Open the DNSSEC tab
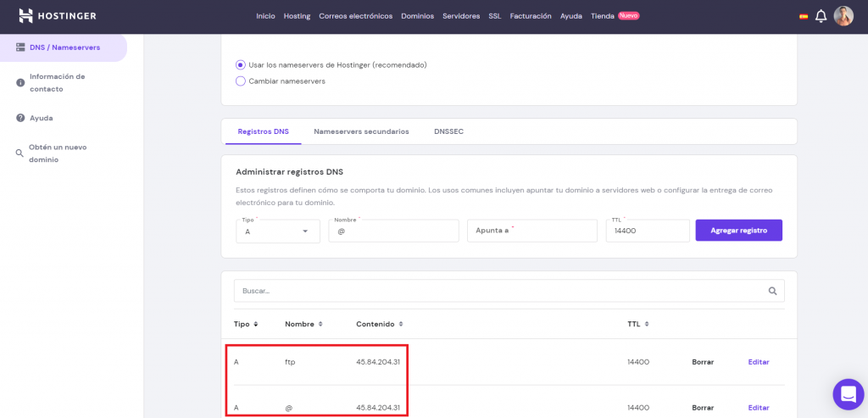 (448, 131)
